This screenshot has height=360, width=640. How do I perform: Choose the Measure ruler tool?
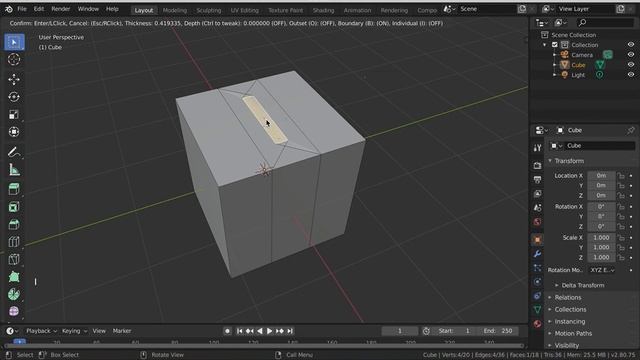tap(14, 170)
